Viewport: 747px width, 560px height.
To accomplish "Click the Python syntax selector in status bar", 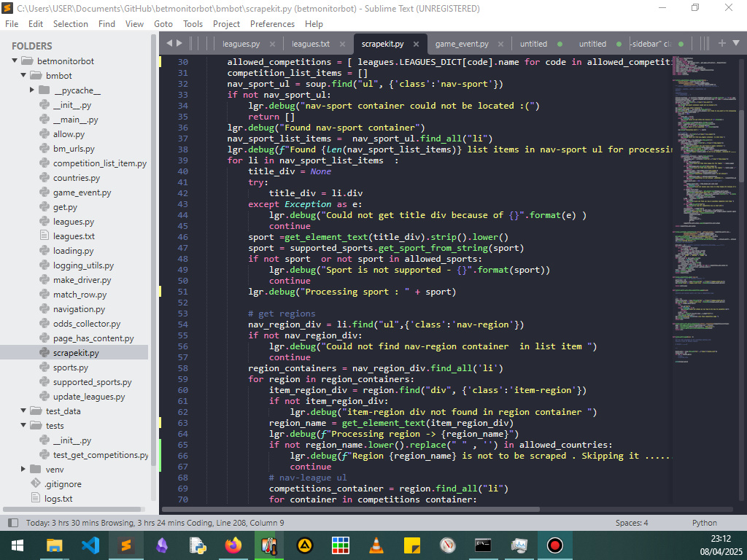I will pyautogui.click(x=704, y=522).
